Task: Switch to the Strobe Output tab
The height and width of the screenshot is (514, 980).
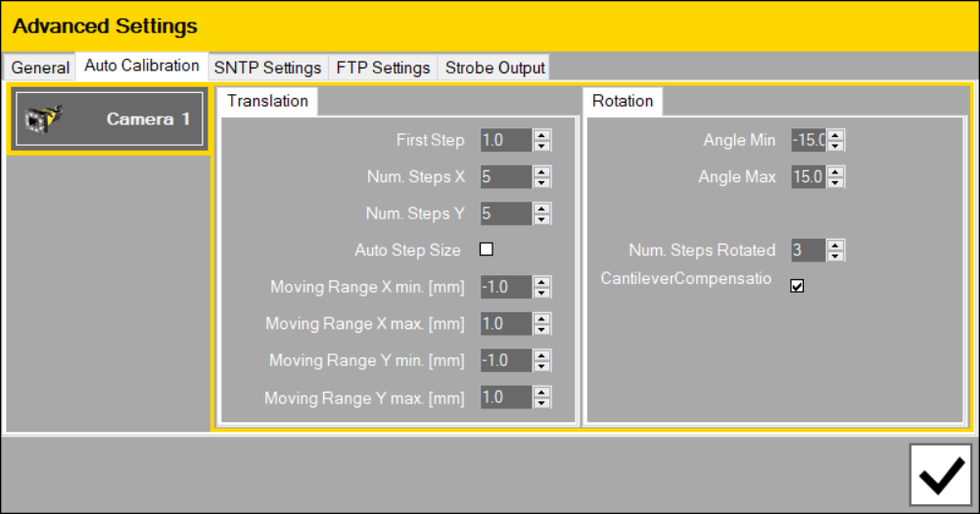Action: tap(494, 68)
